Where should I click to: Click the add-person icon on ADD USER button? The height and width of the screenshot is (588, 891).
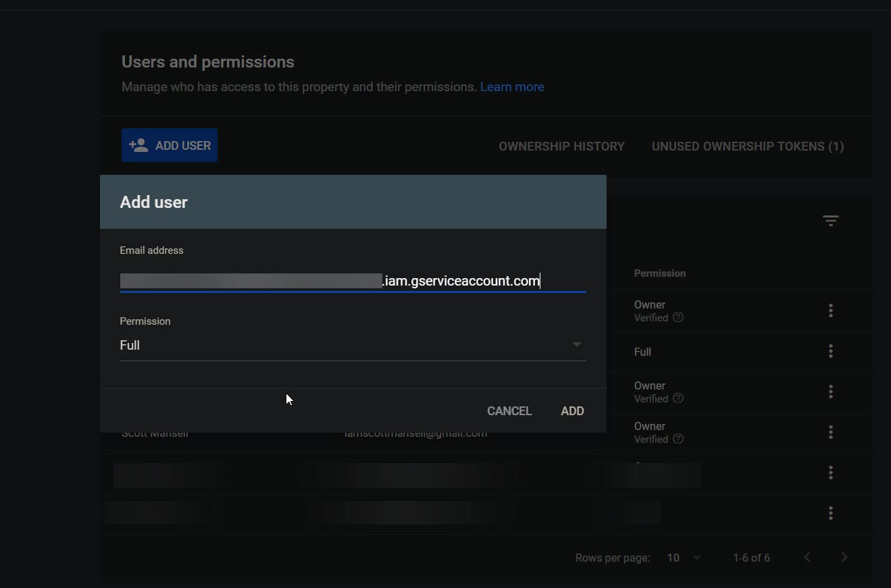[138, 144]
